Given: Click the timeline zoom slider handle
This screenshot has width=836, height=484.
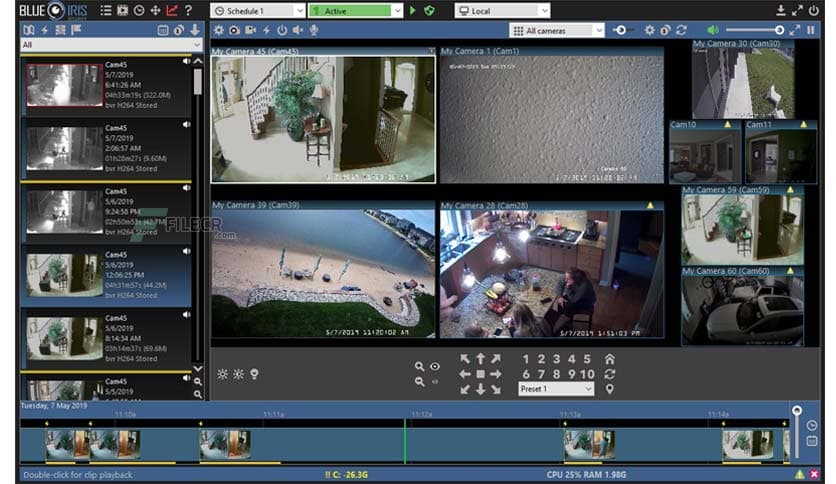Looking at the screenshot, I should point(797,410).
